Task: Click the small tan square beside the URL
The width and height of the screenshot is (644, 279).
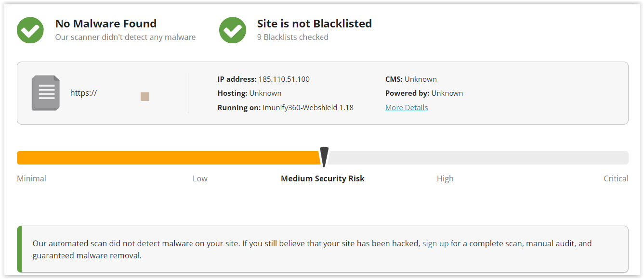Action: tap(145, 97)
